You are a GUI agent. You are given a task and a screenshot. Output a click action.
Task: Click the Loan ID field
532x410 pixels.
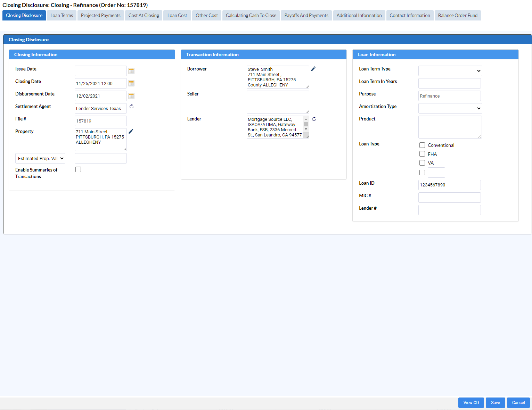click(x=450, y=185)
